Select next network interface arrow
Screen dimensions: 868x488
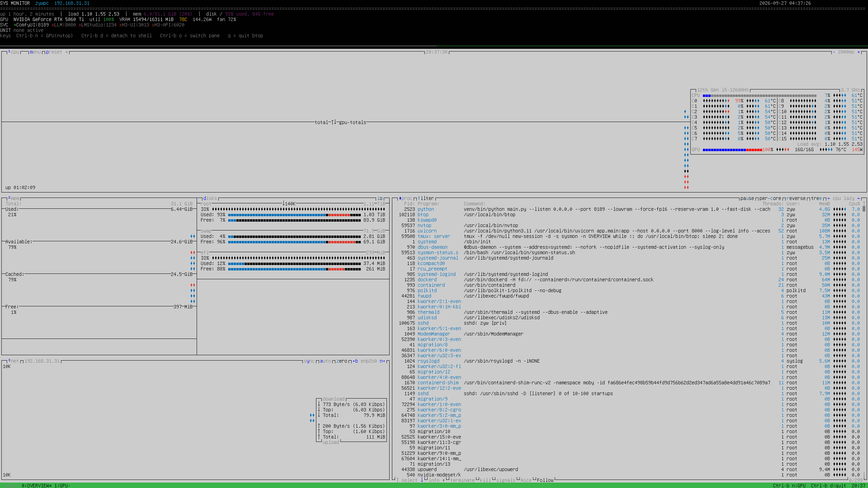[x=382, y=361]
